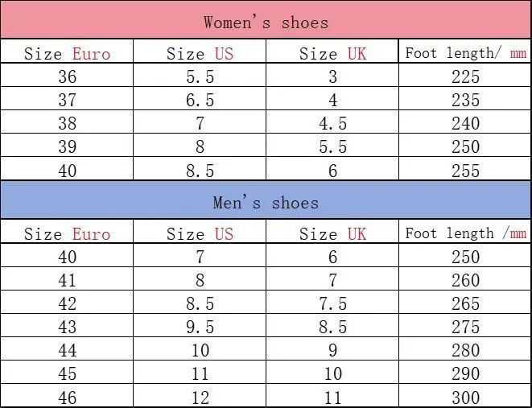Click the Foot length/mm header in women's table

465,52
